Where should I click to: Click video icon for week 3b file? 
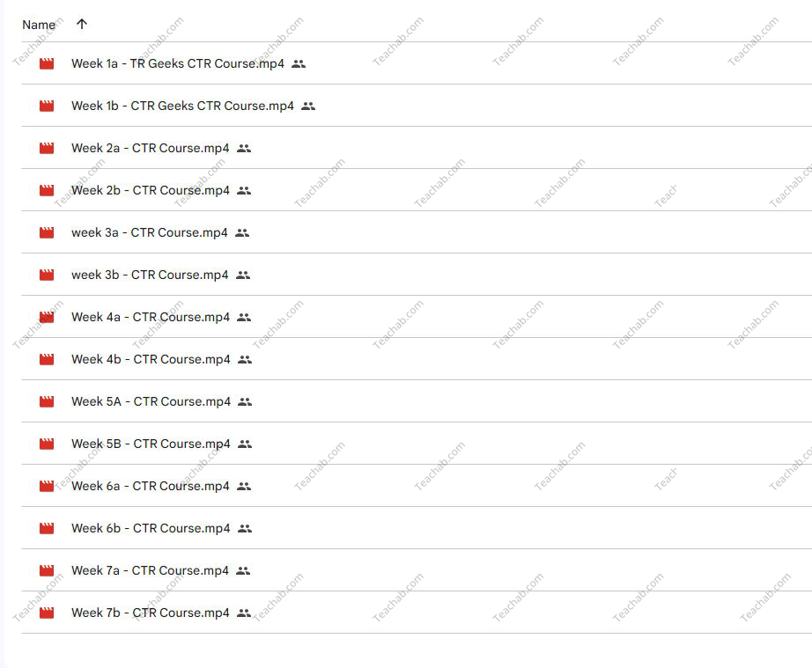pos(47,275)
